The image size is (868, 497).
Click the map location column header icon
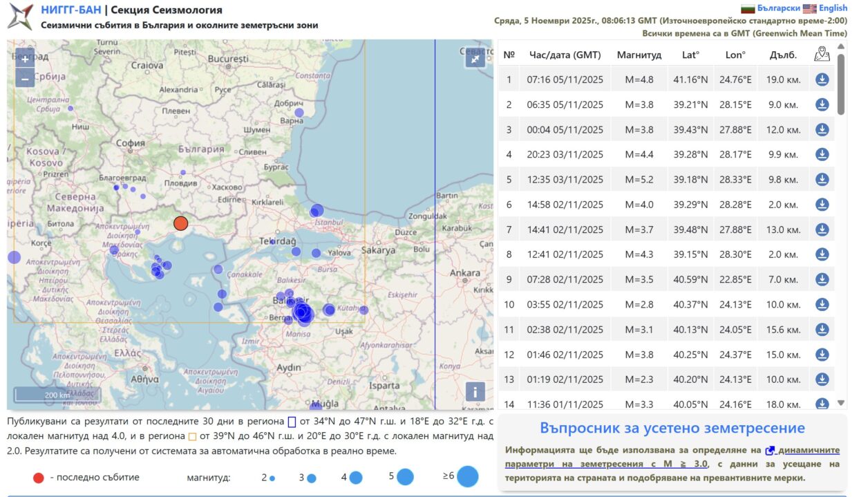point(822,54)
